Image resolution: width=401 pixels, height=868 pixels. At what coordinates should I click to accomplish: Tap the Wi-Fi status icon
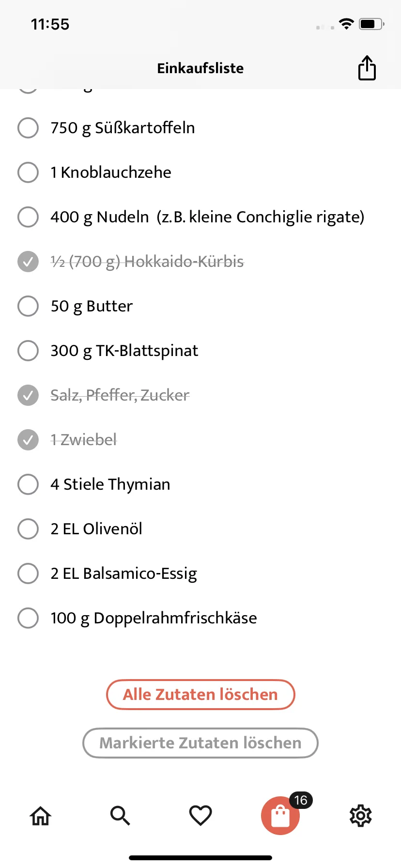coord(346,24)
